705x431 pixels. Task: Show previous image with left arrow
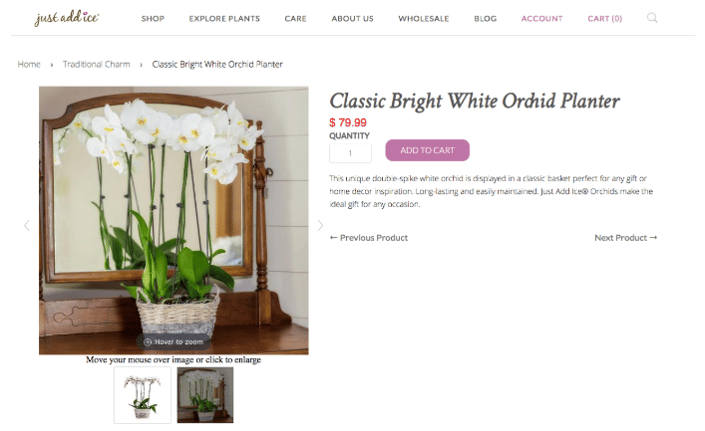(x=27, y=225)
